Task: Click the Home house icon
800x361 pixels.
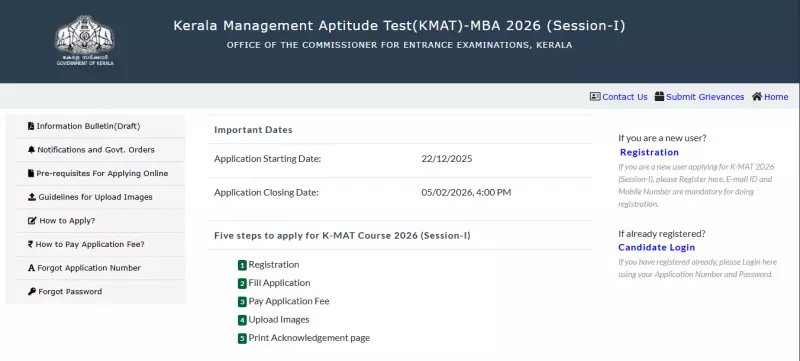Action: point(757,96)
